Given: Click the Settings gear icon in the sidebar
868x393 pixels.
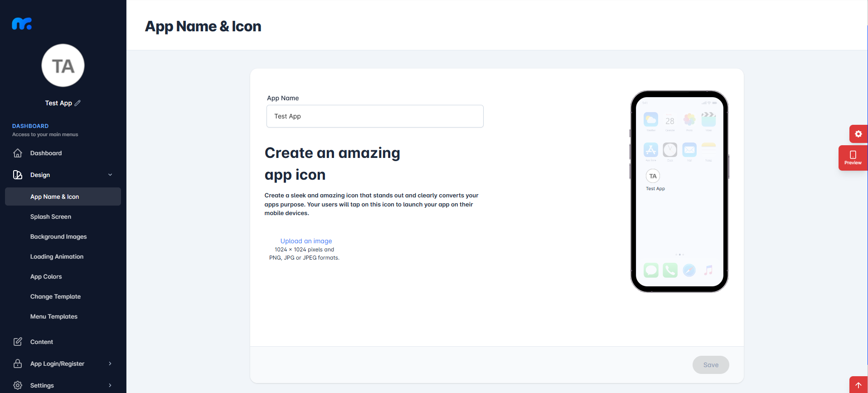Looking at the screenshot, I should (x=18, y=385).
